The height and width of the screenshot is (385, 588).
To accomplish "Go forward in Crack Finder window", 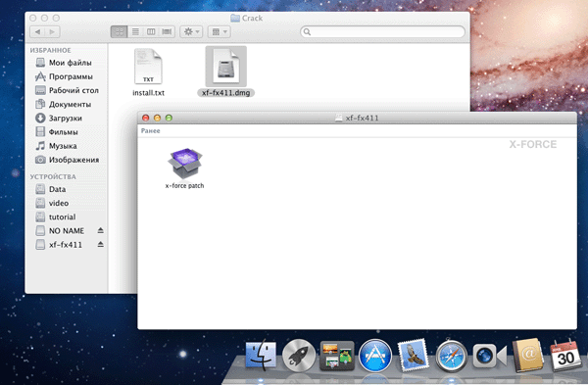I will [53, 32].
